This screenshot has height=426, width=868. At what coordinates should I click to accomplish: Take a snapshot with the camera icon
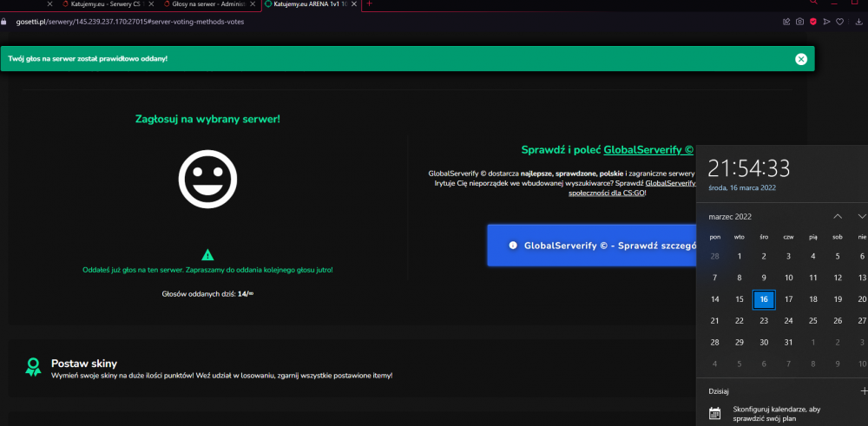pos(800,22)
